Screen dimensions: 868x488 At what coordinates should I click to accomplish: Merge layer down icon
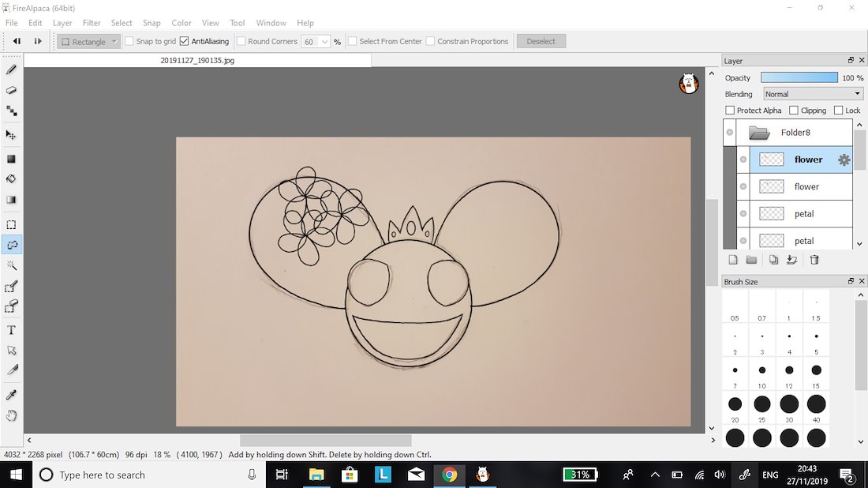[x=791, y=260]
